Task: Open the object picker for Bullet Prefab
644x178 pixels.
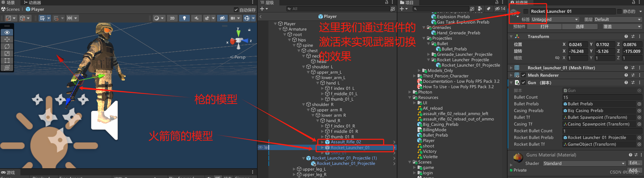Action: pos(639,104)
